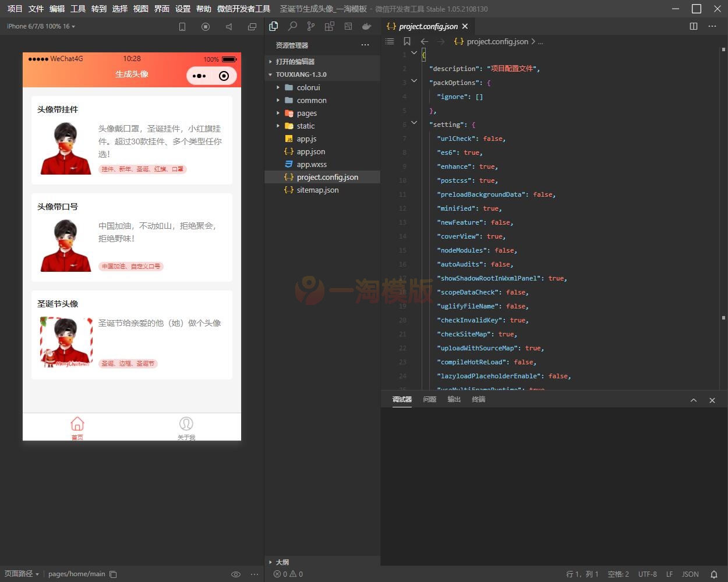728x582 pixels.
Task: Open the search panel magnifier icon
Action: click(x=292, y=26)
